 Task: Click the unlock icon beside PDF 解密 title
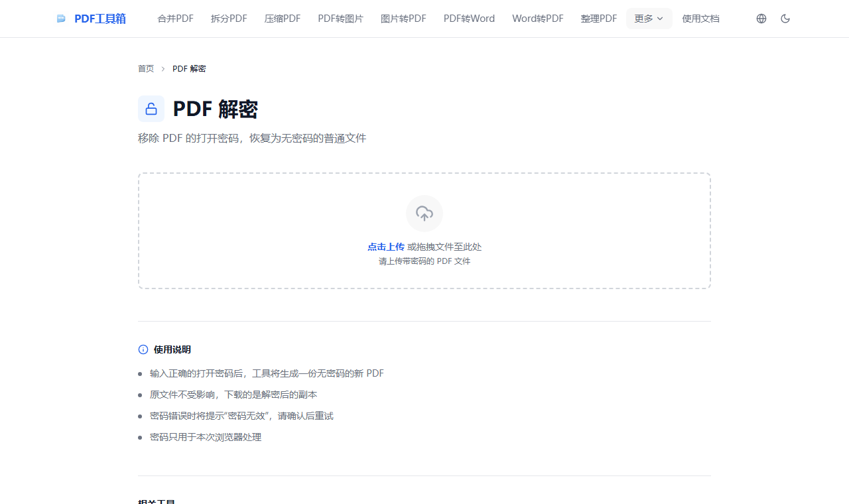click(x=151, y=109)
